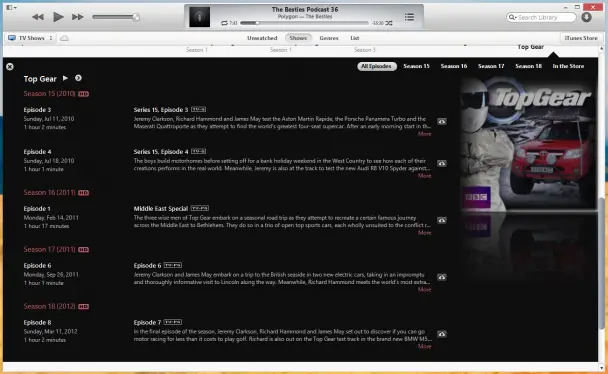This screenshot has height=374, width=608.
Task: Select the In the Store filter
Action: click(x=568, y=66)
